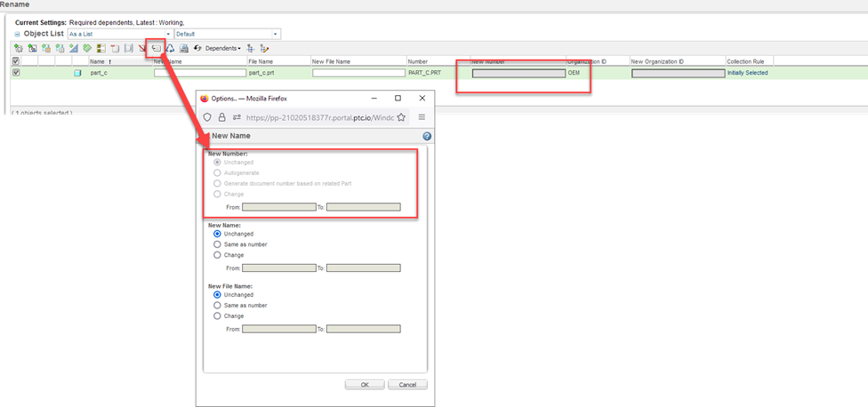Open the Firefox hamburger menu

(422, 117)
